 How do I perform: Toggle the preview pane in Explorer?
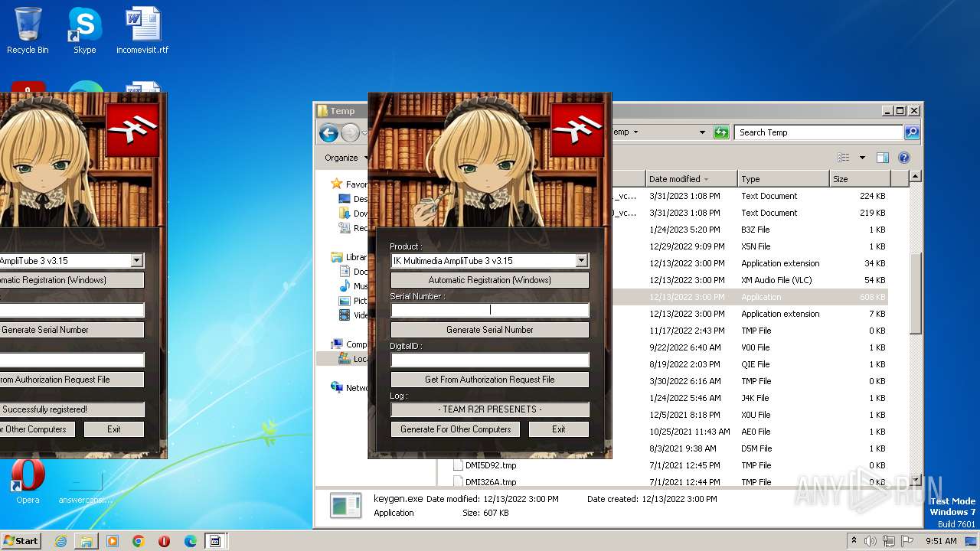[x=882, y=158]
